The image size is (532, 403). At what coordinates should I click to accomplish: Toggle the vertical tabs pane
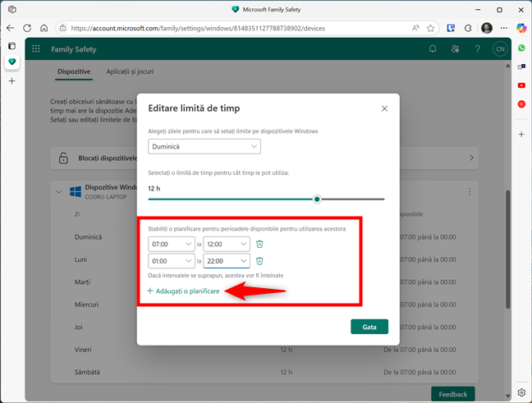[11, 46]
